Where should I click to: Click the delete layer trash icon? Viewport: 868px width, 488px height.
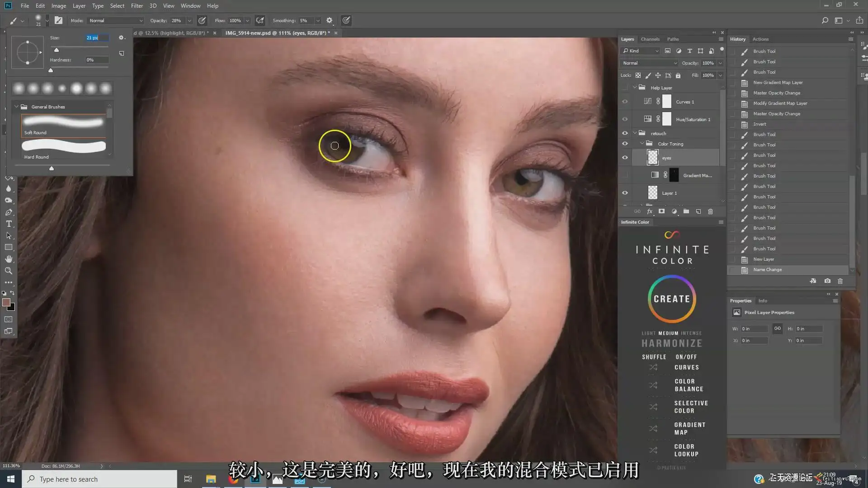[x=710, y=211]
